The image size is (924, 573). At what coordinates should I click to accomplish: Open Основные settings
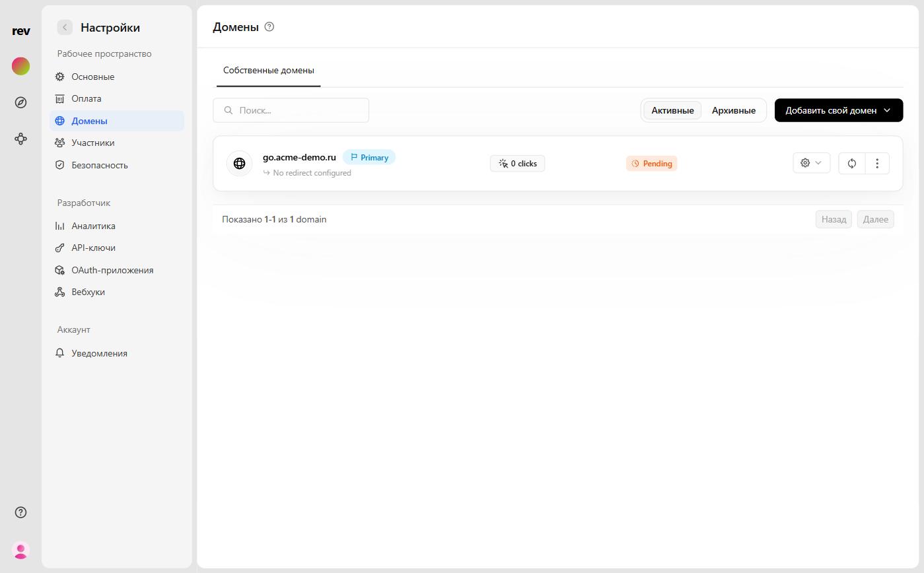[117, 77]
